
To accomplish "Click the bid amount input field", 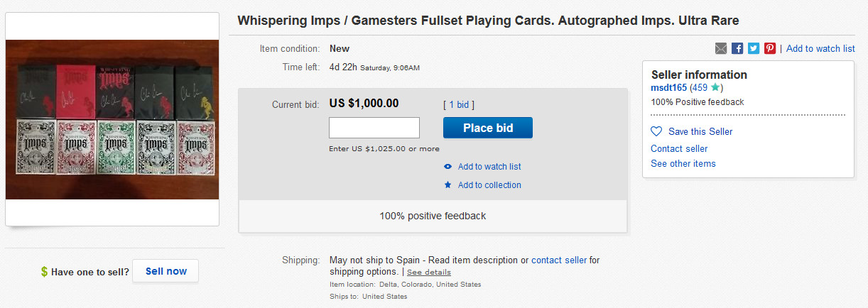I will click(x=374, y=128).
